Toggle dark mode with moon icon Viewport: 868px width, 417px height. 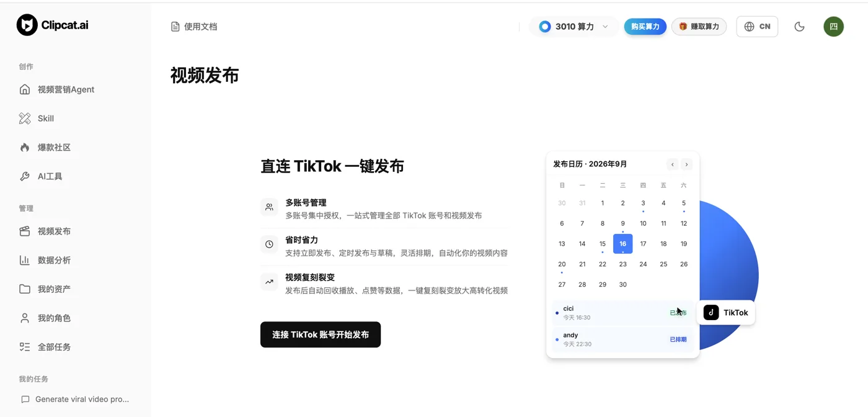tap(800, 27)
